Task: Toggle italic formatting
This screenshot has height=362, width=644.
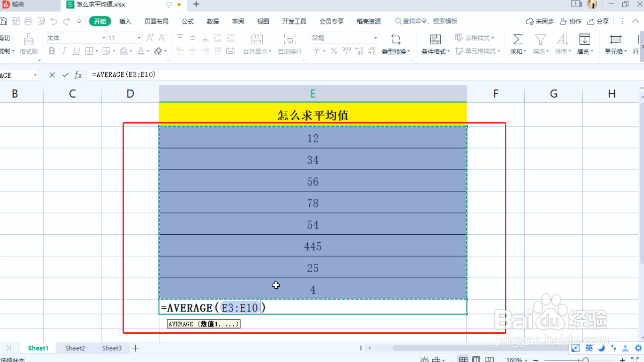Action: [x=64, y=51]
